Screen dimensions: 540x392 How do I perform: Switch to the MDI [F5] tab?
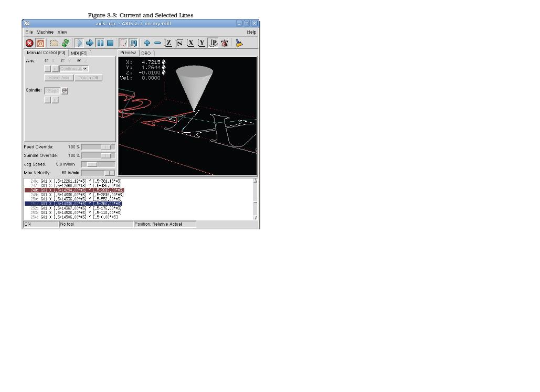tap(79, 53)
